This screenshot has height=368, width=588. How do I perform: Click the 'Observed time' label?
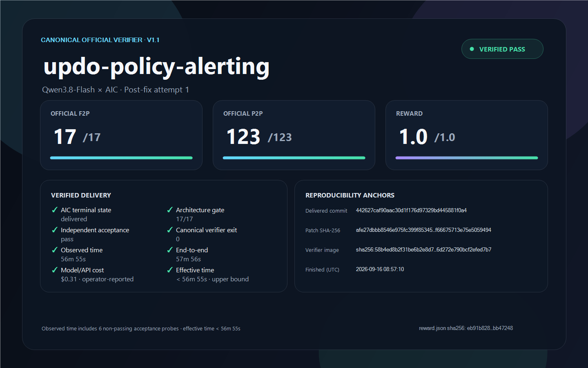[x=82, y=250]
